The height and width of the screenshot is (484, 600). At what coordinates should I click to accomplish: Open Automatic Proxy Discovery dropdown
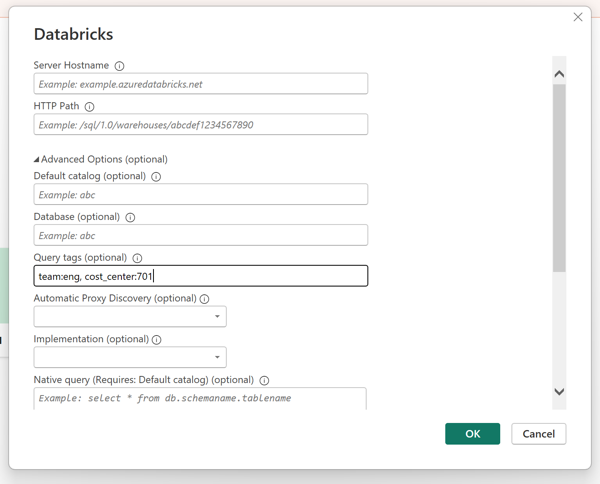(130, 316)
